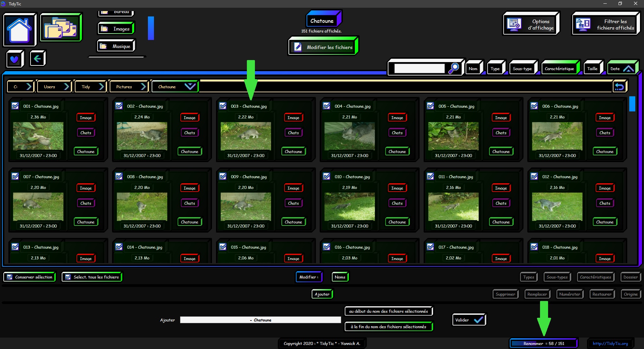Click the file list vertical scrollbar handle
This screenshot has height=349, width=644.
pyautogui.click(x=632, y=104)
